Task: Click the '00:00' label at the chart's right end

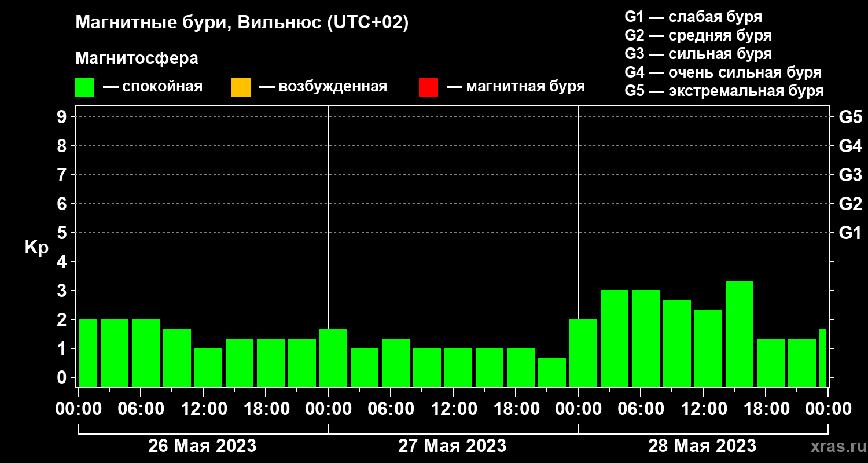Action: click(x=828, y=409)
